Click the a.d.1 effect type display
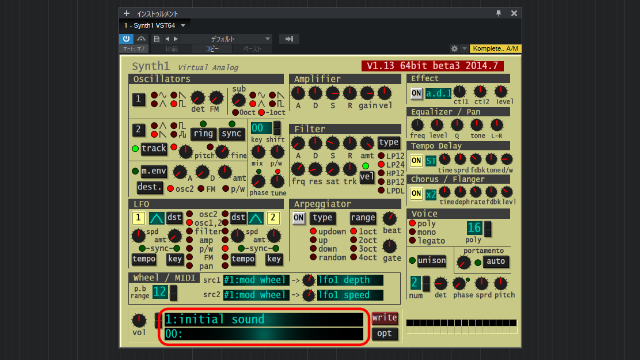The height and width of the screenshot is (360, 640). click(x=438, y=93)
